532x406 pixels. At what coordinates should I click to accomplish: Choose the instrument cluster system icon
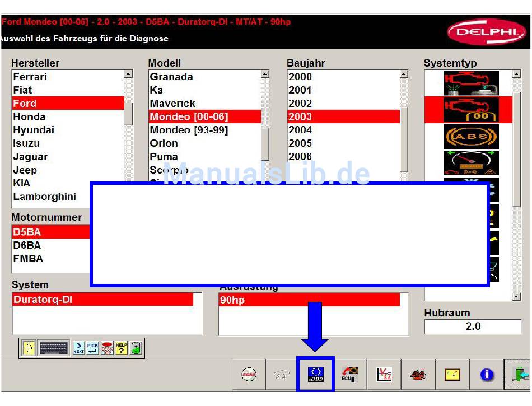tap(471, 163)
